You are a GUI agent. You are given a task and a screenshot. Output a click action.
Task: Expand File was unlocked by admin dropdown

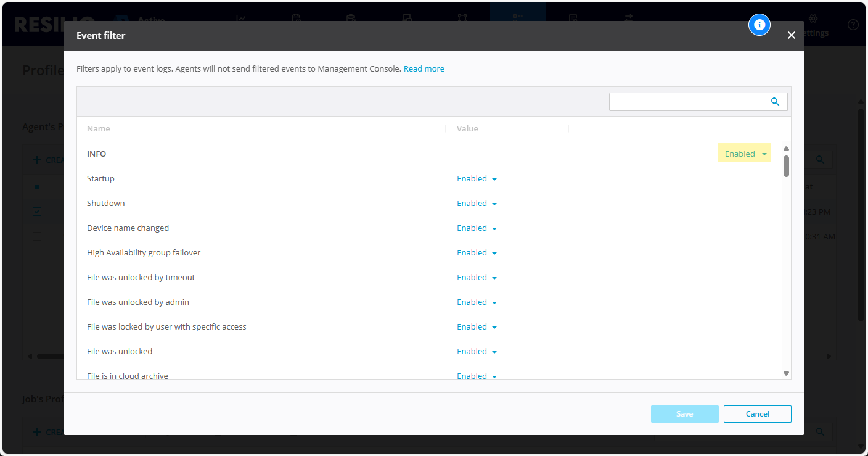(477, 302)
